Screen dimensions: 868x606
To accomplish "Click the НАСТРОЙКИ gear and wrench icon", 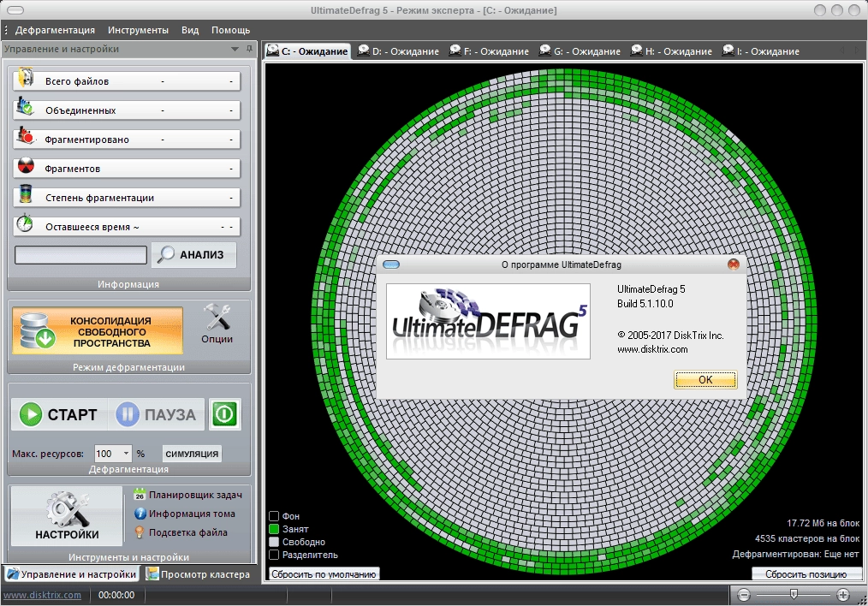I will 67,509.
